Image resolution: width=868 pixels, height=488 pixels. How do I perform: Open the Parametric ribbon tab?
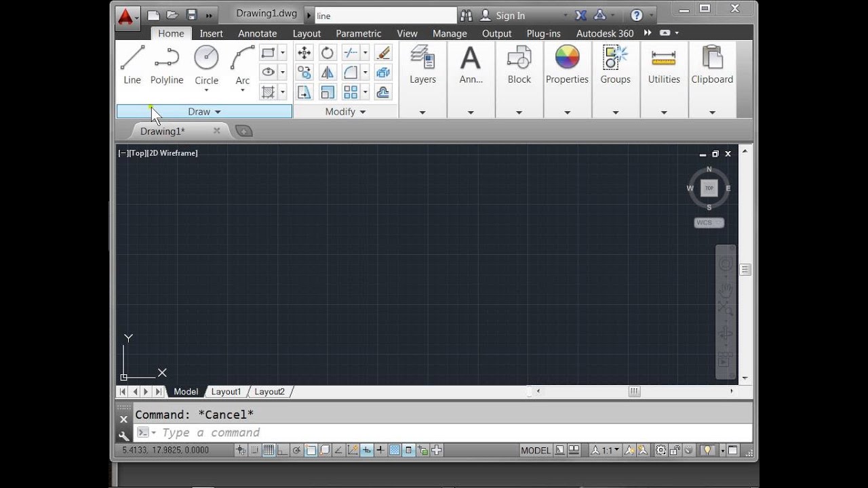coord(359,33)
